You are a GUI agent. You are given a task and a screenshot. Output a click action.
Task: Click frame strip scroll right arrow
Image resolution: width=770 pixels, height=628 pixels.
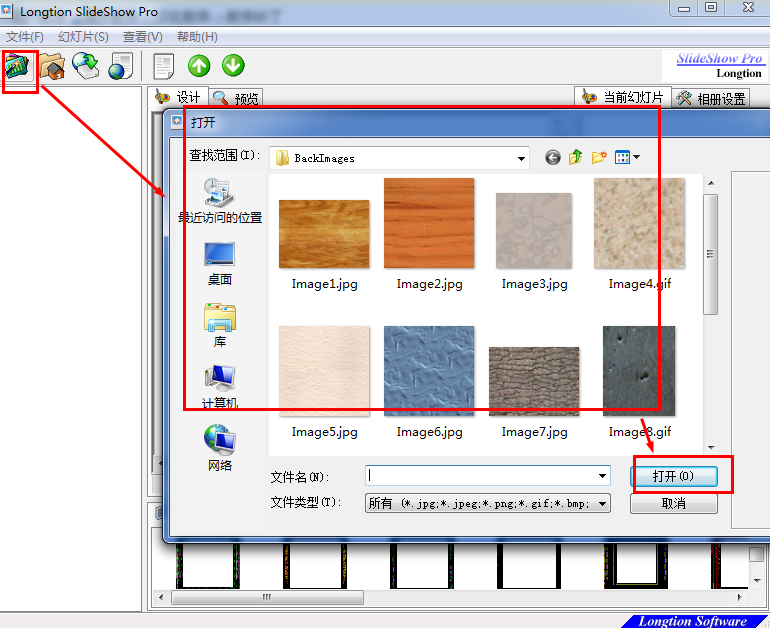(x=740, y=598)
